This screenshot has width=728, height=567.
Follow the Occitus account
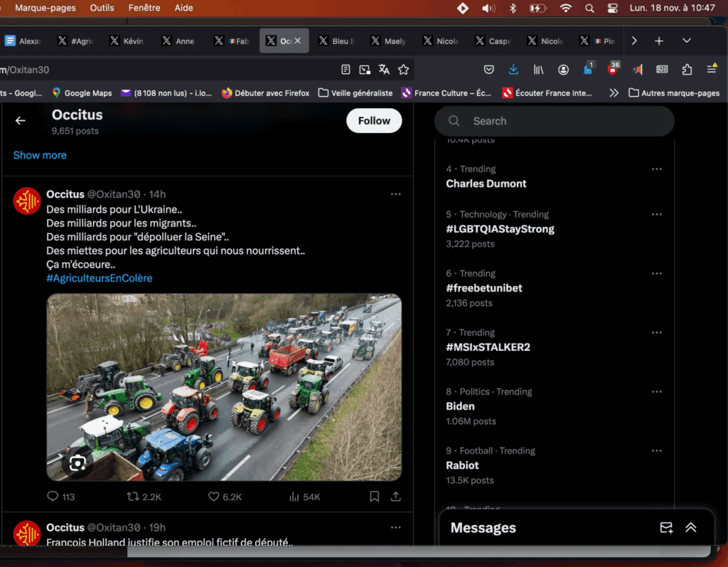pos(374,121)
